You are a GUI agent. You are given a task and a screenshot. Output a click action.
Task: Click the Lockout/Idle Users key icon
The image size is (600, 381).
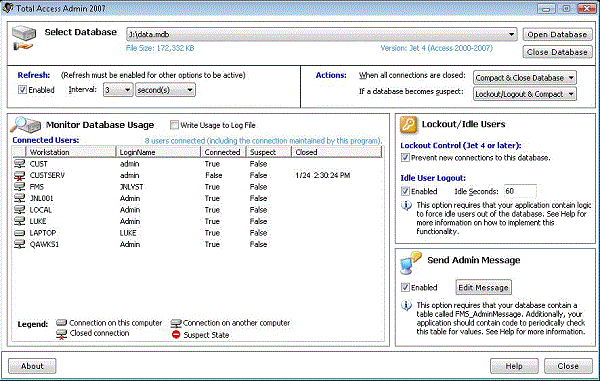click(x=408, y=125)
